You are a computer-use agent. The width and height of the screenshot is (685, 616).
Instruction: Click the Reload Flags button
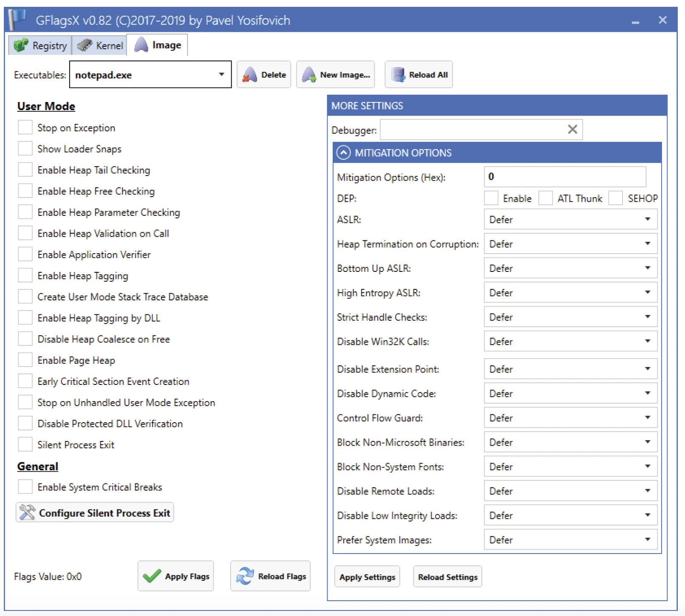coord(270,576)
